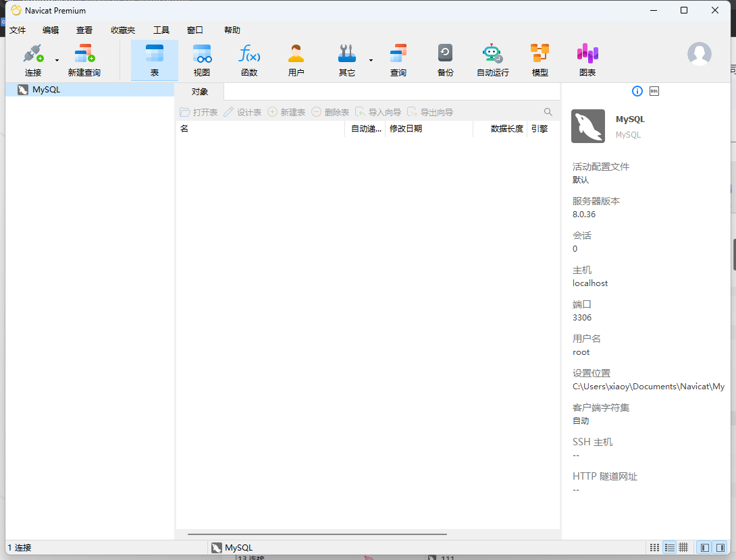
Task: Open the 图表 (Charts) tool
Action: [x=587, y=59]
